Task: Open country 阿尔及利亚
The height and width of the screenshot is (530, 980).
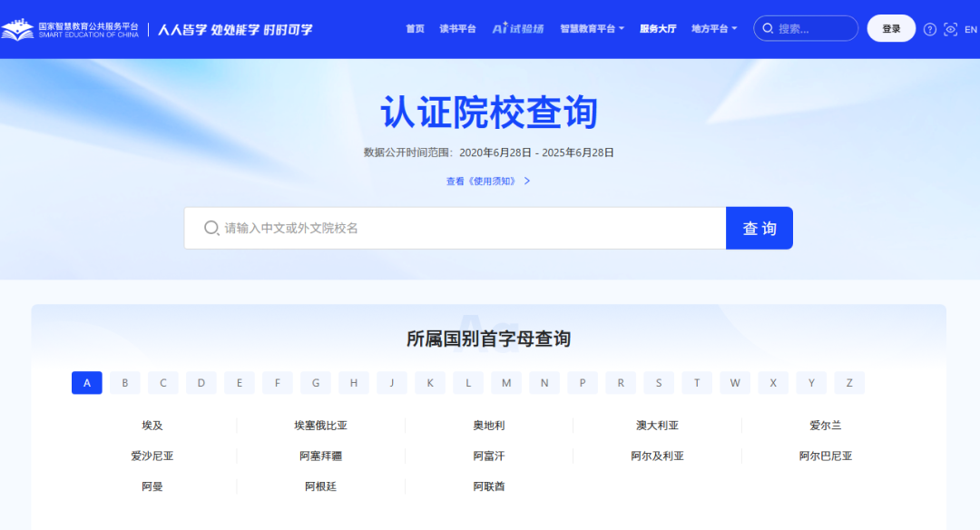Action: 658,456
